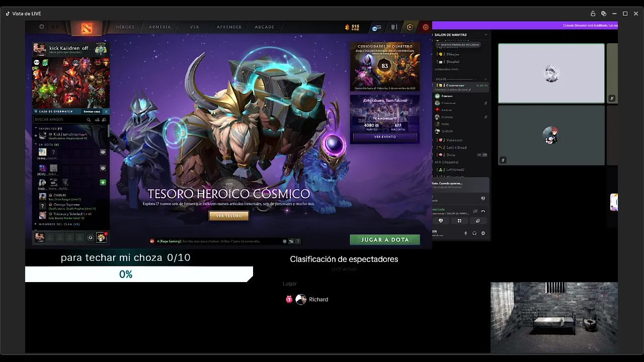Click the red power quit icon
Viewport: 644px width, 362px height.
tap(426, 27)
